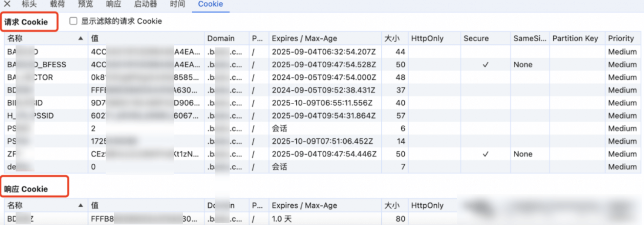Viewport: 644px width, 225px height.
Task: Click the Partition Key column header
Action: [575, 38]
